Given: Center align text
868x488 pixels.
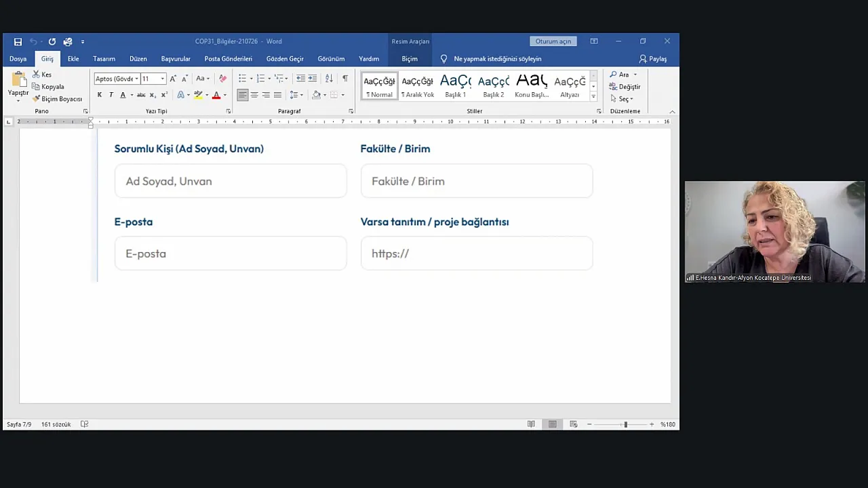Looking at the screenshot, I should coord(254,95).
